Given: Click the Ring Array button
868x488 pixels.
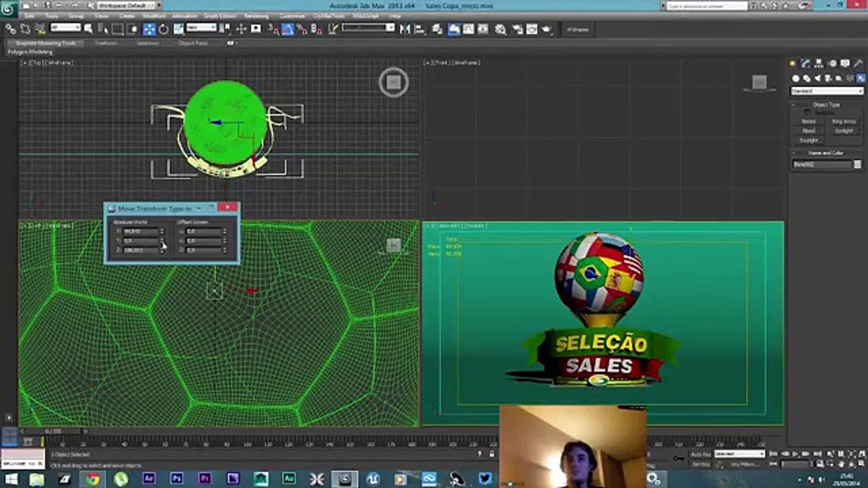Looking at the screenshot, I should coord(844,122).
